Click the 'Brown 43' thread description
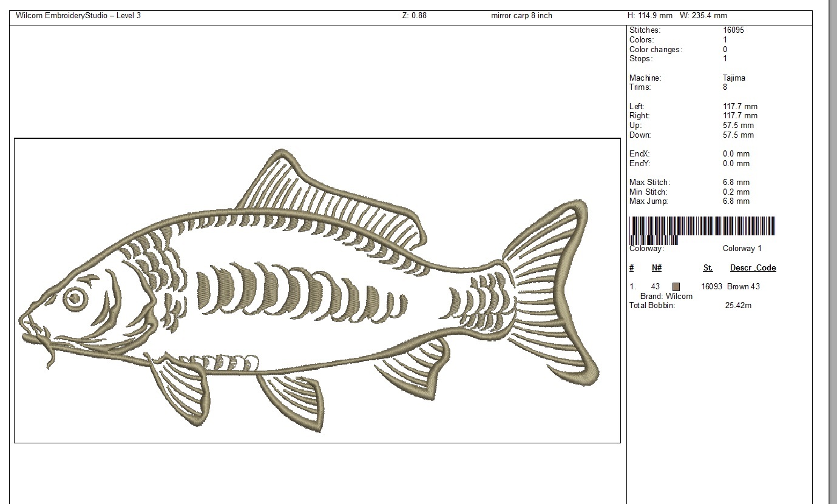The height and width of the screenshot is (504, 837). [744, 287]
